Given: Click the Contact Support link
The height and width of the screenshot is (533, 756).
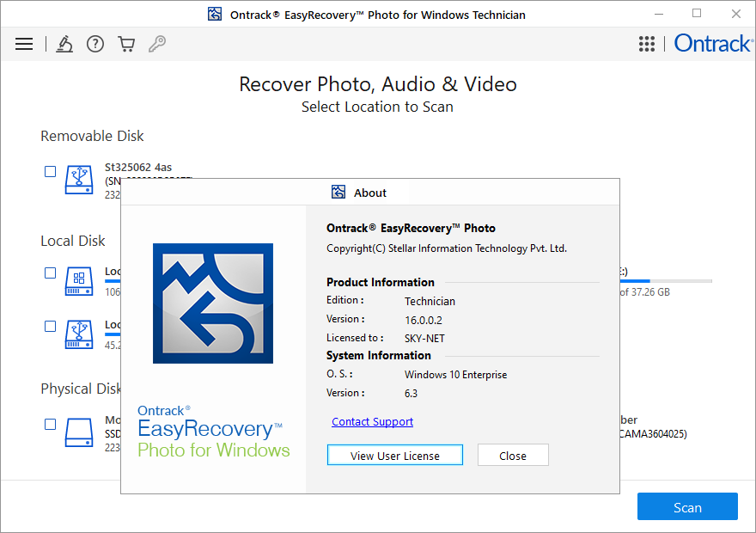Looking at the screenshot, I should [372, 421].
